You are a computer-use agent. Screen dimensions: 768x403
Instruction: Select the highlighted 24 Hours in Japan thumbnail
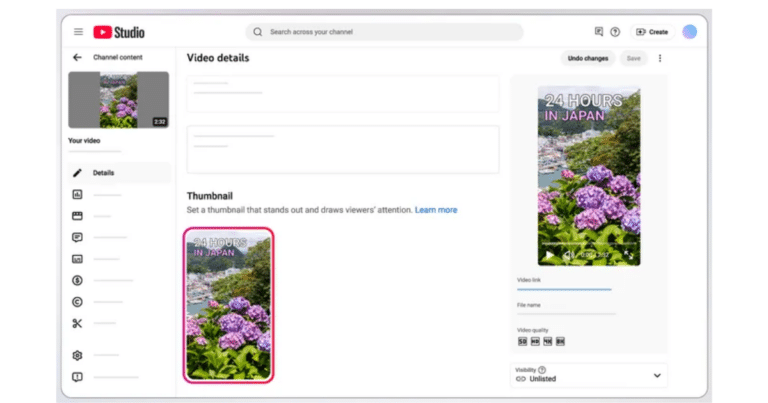(229, 305)
